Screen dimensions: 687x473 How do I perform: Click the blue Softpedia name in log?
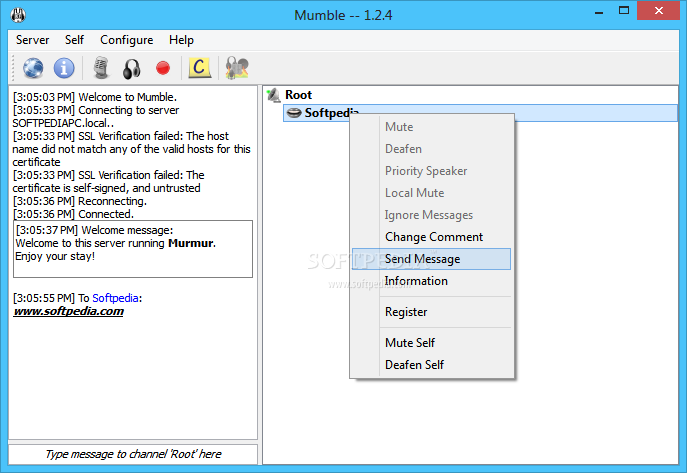pyautogui.click(x=116, y=298)
